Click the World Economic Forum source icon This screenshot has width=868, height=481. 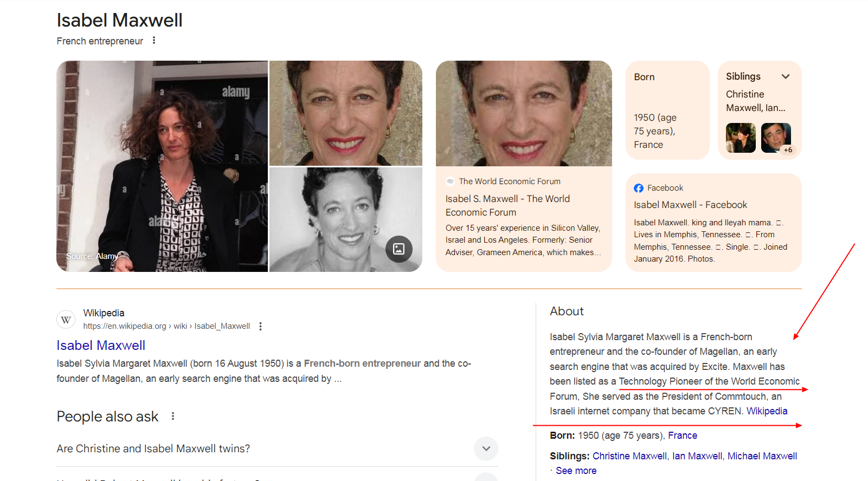pos(450,181)
